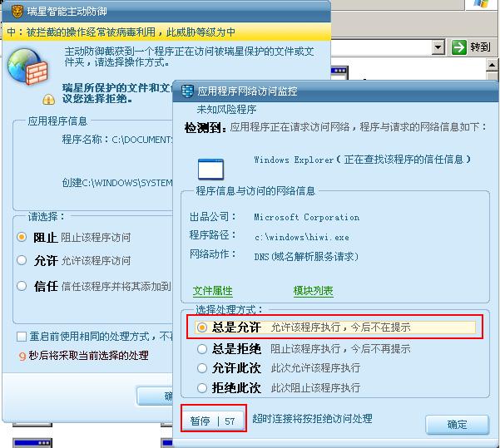Click the Windows Explorer program window icon

click(210, 169)
